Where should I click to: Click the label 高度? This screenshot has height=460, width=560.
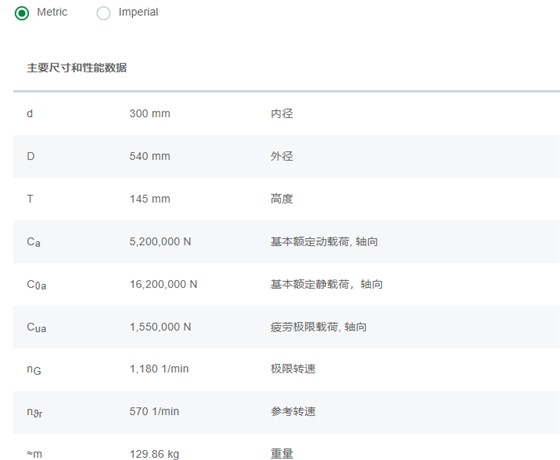click(x=282, y=199)
